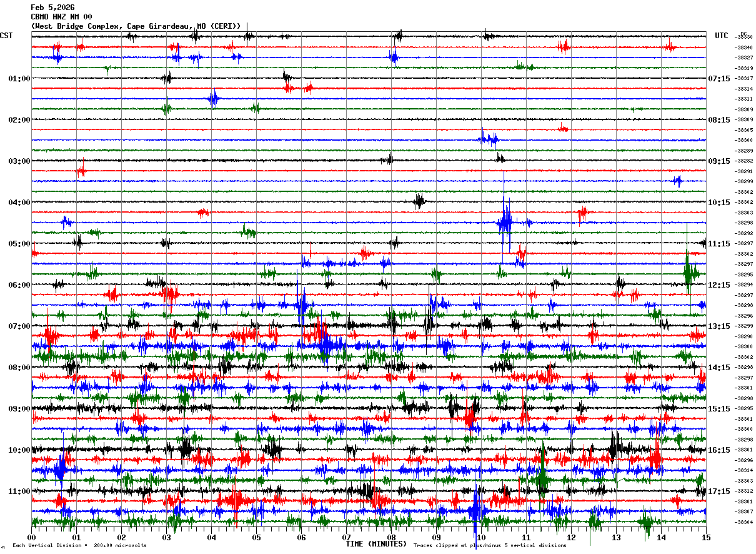Click minute tick label '07' on bottom axis
This screenshot has height=554, width=756.
point(346,537)
